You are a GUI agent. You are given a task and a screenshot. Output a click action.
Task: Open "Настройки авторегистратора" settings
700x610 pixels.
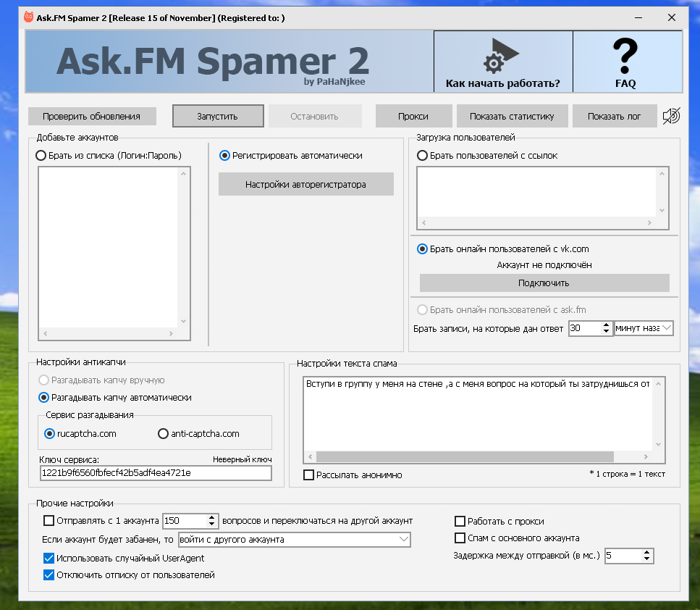click(305, 184)
